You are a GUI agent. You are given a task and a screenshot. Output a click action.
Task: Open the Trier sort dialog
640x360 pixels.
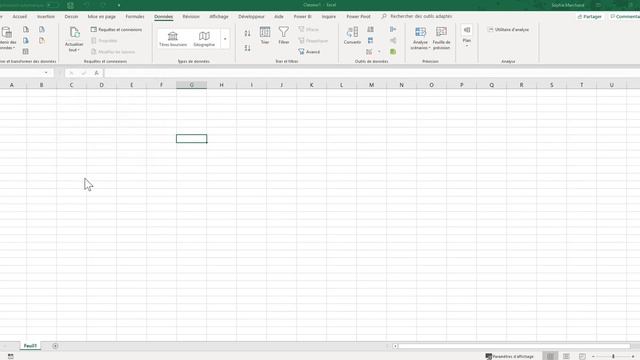(x=265, y=36)
